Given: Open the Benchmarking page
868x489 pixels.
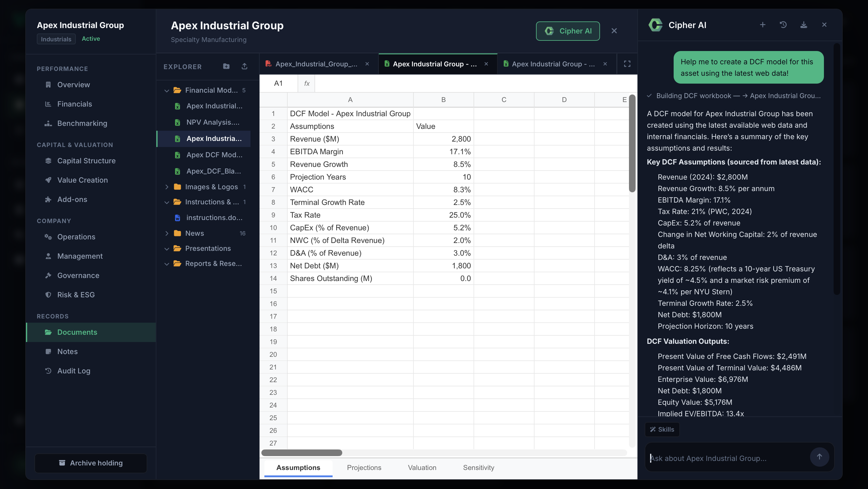Looking at the screenshot, I should [x=82, y=123].
